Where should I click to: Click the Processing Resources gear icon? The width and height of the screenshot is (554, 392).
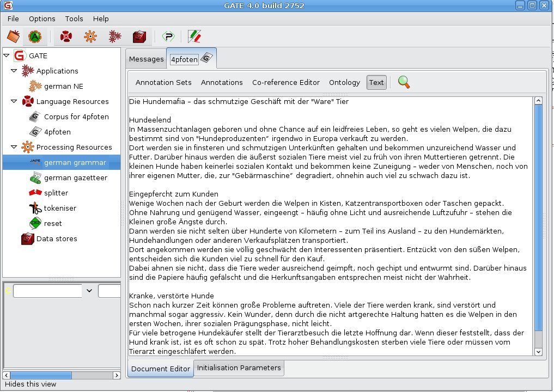click(x=28, y=147)
